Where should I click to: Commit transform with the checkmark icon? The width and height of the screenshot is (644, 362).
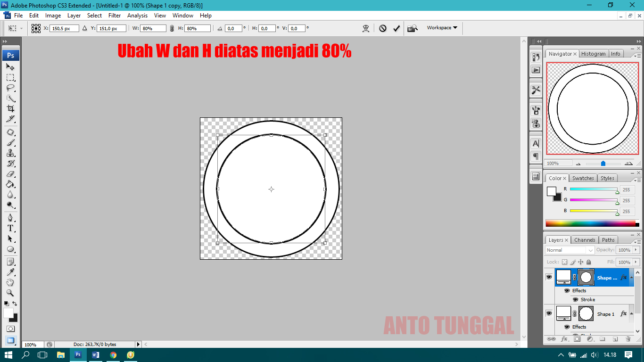396,28
